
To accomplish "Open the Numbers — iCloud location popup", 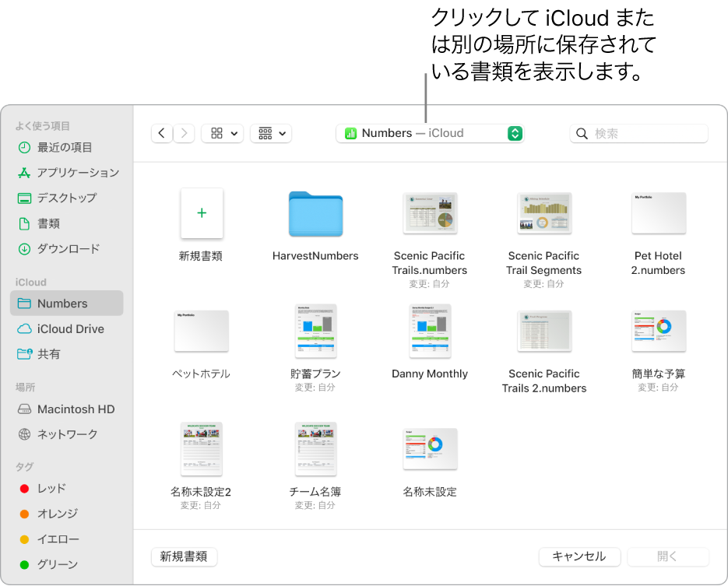I will tap(430, 133).
